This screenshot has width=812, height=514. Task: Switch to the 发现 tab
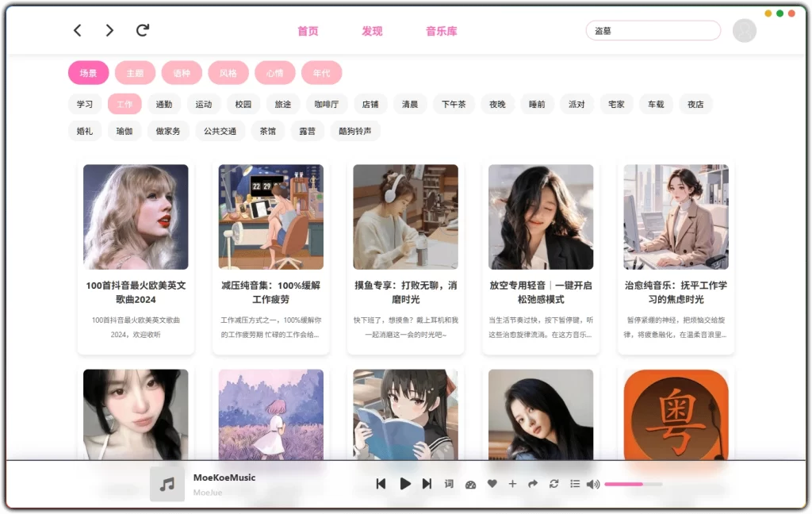click(x=372, y=31)
